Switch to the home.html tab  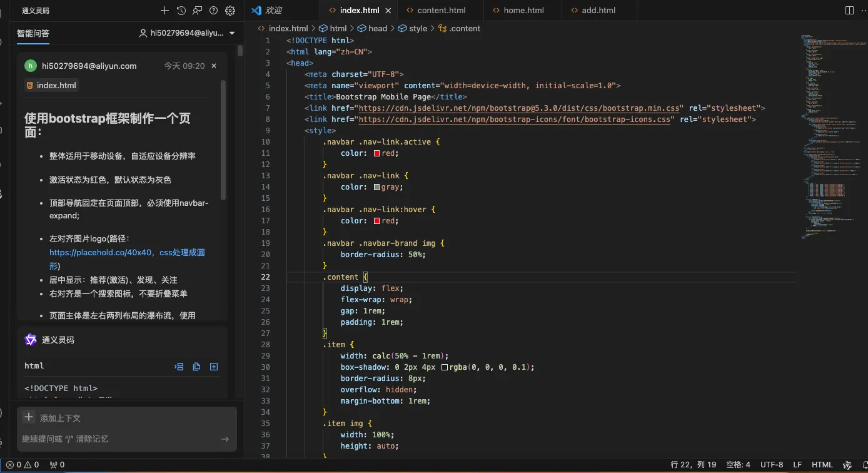click(523, 11)
